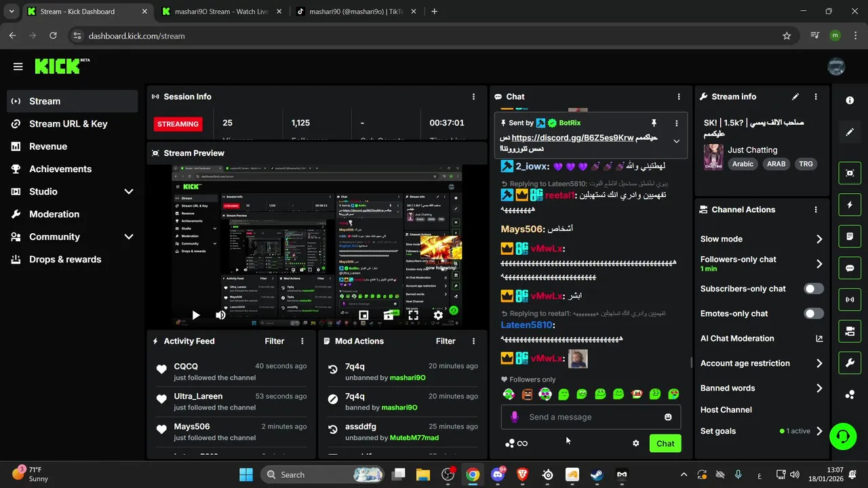This screenshot has width=868, height=488.
Task: Open Banned words settings
Action: click(x=762, y=388)
